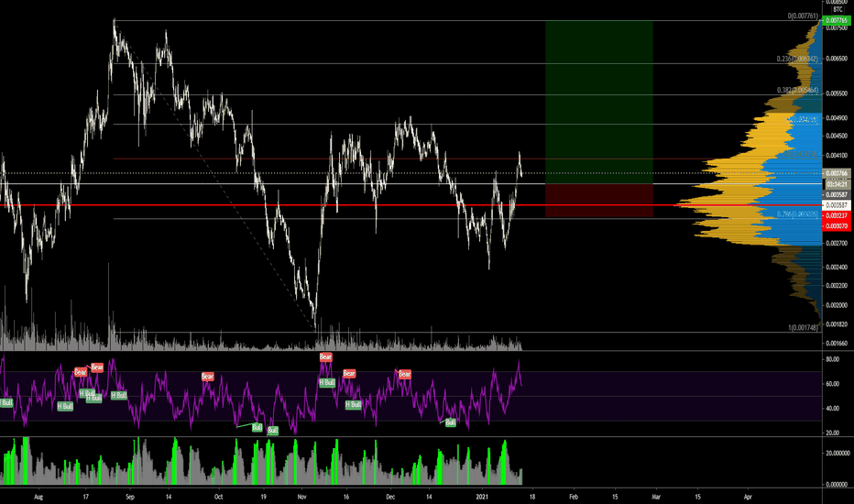Select the 0.236(0.006342) Fibonacci level label
The image size is (854, 504).
pyautogui.click(x=797, y=59)
